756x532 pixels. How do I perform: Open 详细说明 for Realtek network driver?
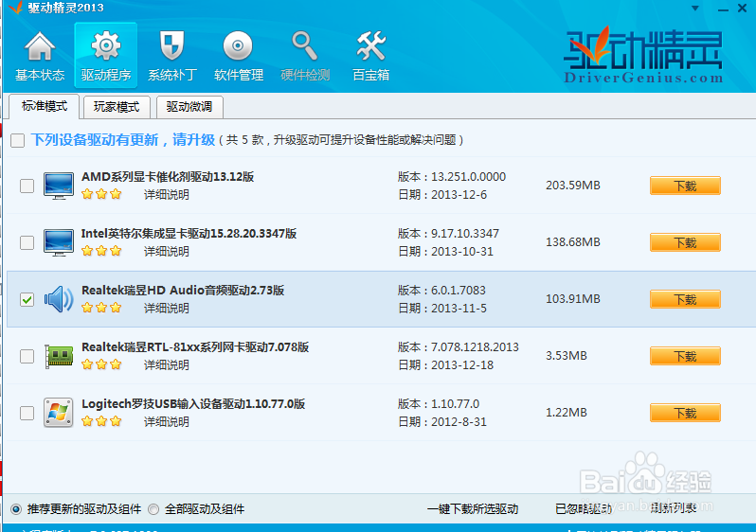[167, 365]
